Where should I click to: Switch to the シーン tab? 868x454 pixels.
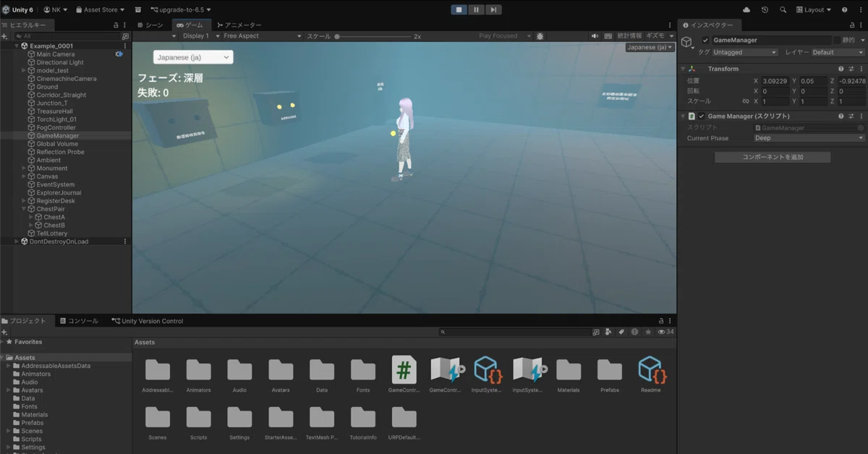click(150, 25)
